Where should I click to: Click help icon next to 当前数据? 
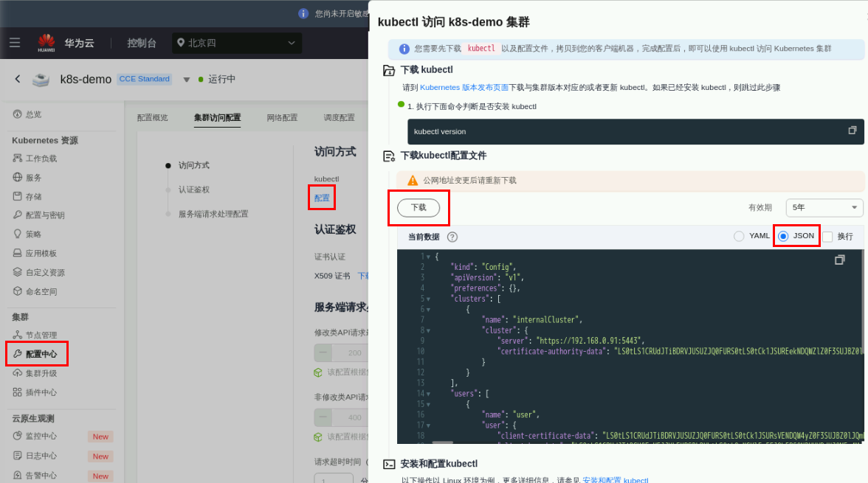pyautogui.click(x=452, y=237)
